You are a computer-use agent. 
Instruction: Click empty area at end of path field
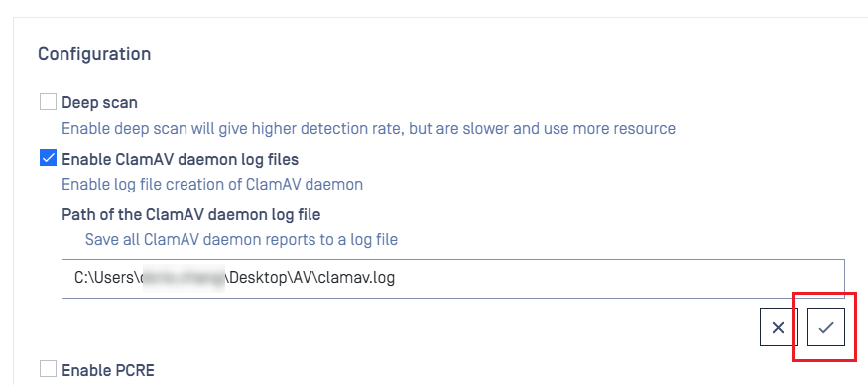point(620,279)
